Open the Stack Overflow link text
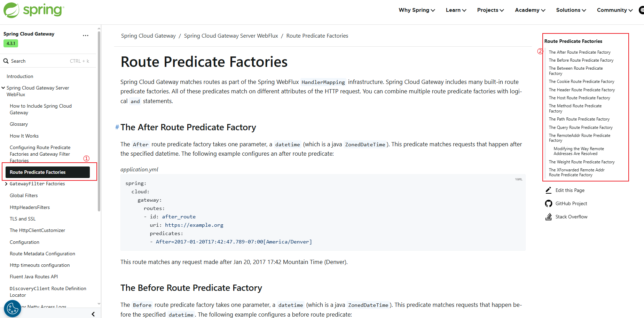Screen dimensions: 644x318 tap(571, 217)
